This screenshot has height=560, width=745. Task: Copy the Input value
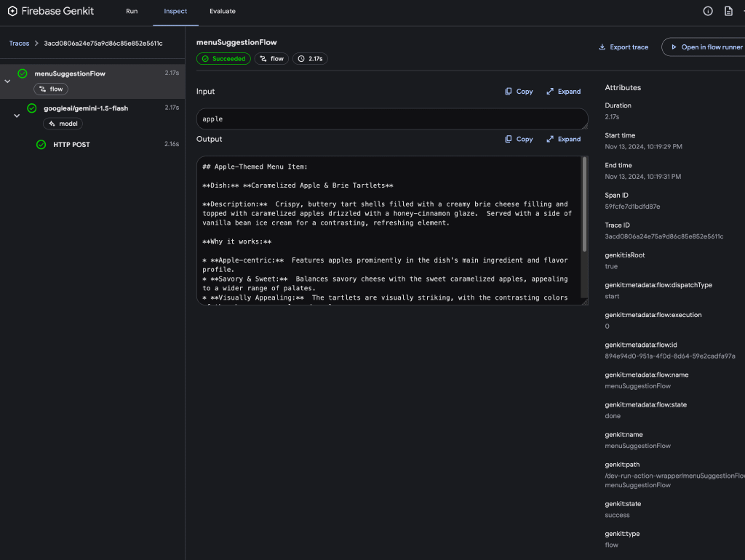coord(519,91)
